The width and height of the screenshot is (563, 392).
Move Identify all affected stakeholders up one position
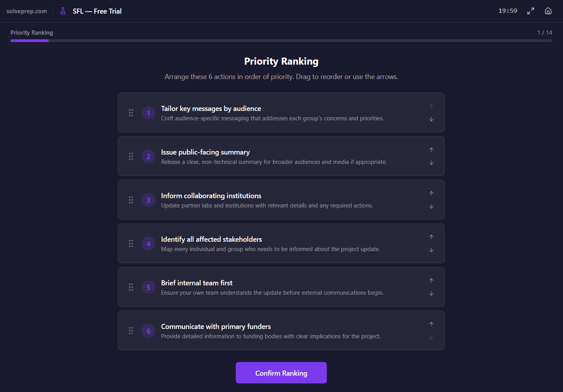[x=431, y=237]
